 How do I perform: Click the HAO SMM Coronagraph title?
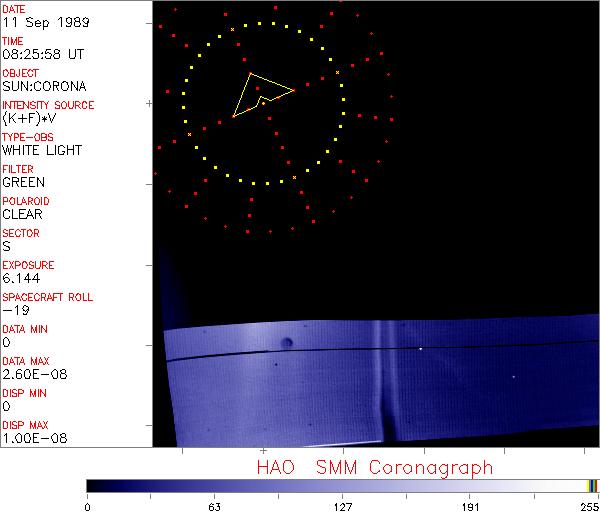click(x=374, y=468)
